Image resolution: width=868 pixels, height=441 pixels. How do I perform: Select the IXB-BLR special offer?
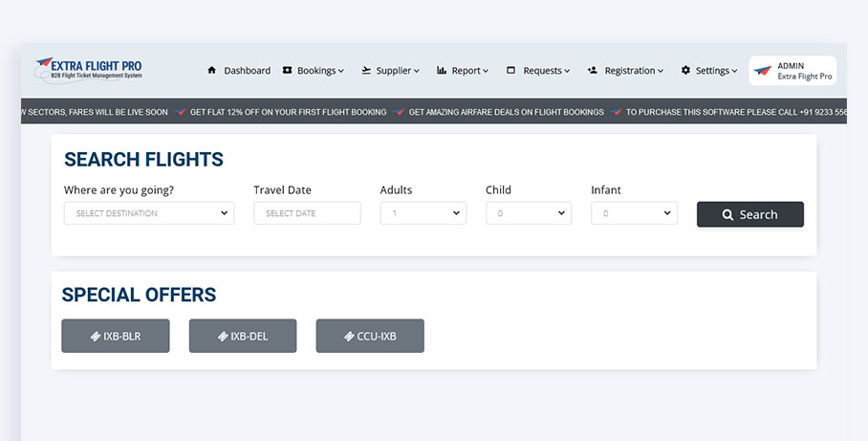pos(116,336)
